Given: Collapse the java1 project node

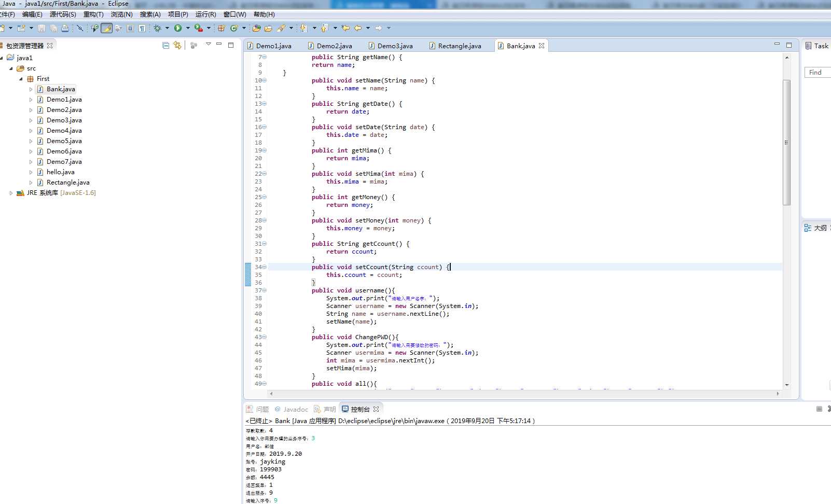Looking at the screenshot, I should pos(2,58).
